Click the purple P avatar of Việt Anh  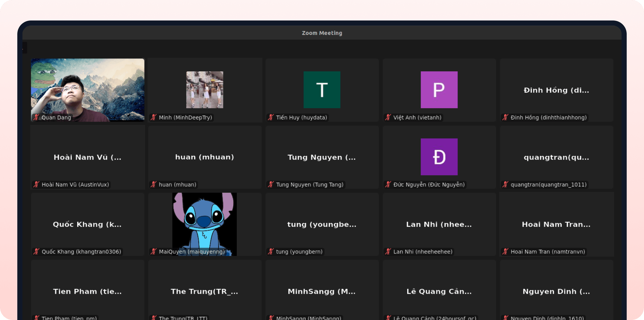click(x=439, y=90)
